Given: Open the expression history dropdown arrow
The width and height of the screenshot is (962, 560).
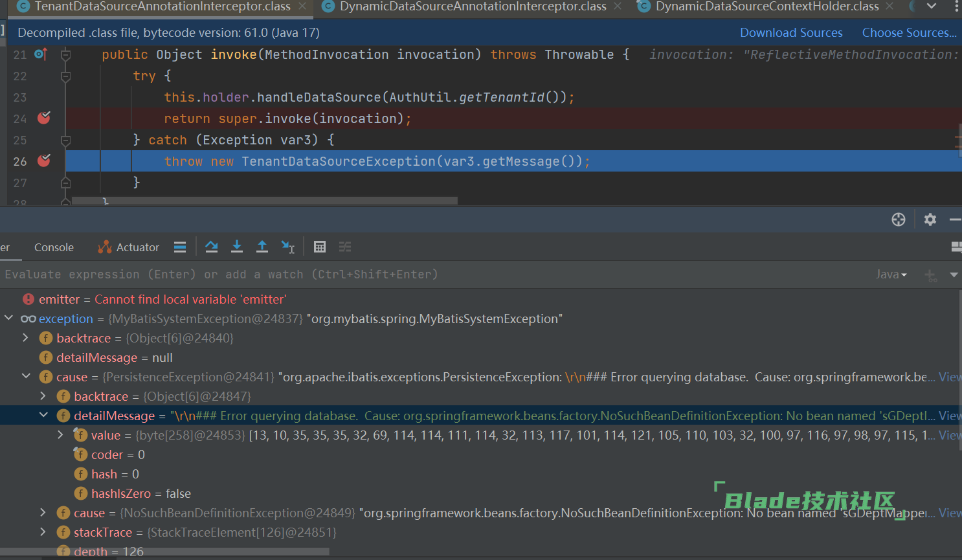Looking at the screenshot, I should pyautogui.click(x=954, y=275).
